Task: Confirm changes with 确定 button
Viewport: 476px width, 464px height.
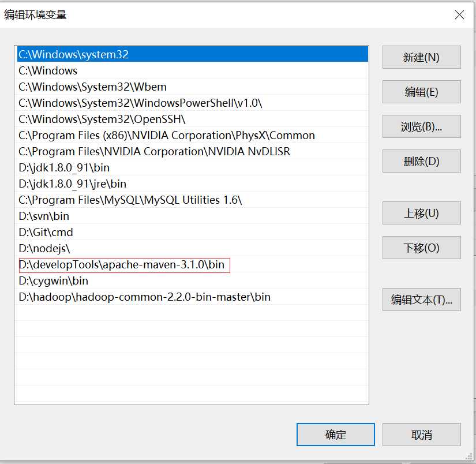Action: (335, 435)
